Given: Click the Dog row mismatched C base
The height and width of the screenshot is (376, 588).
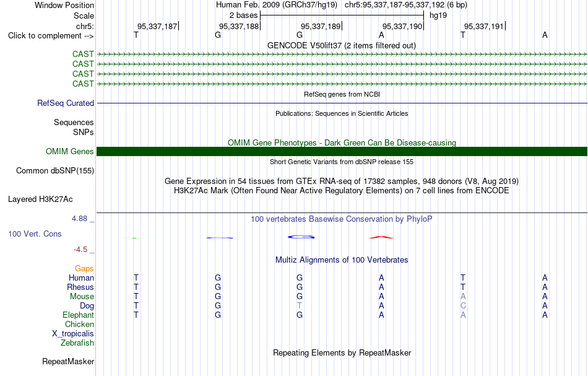Looking at the screenshot, I should 463,306.
